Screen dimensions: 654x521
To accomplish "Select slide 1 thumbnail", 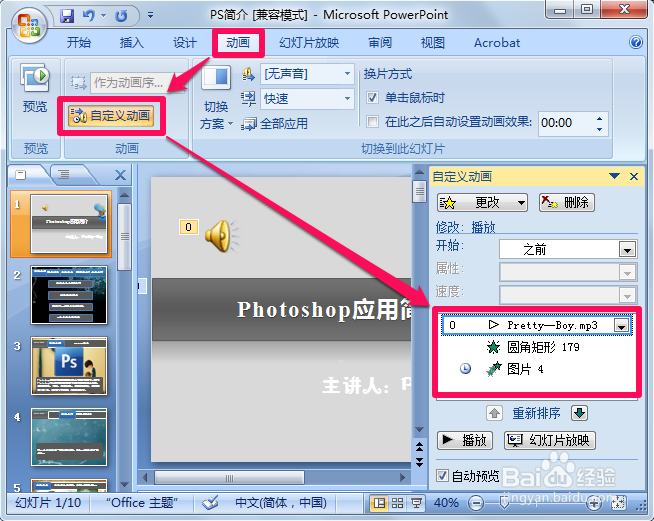I will 69,224.
